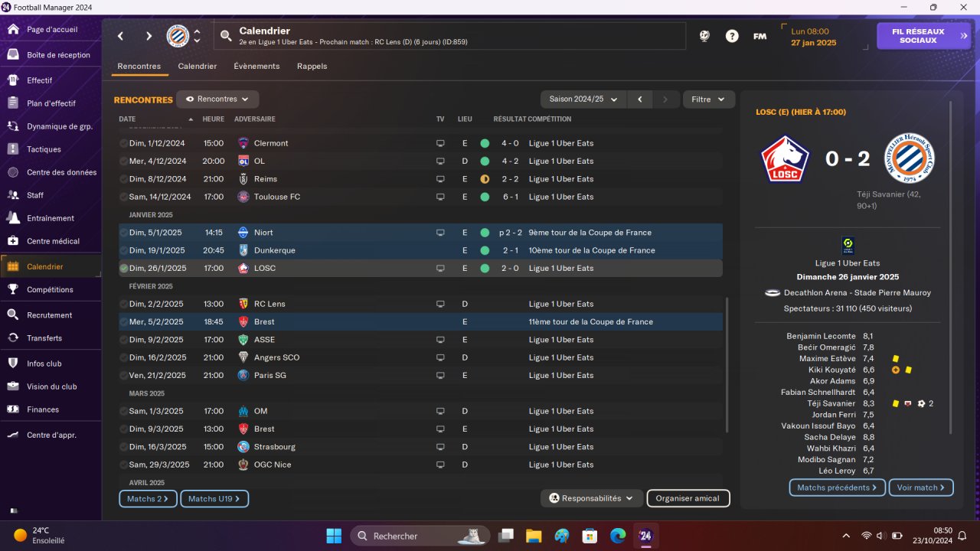This screenshot has height=551, width=980.
Task: Toggle the check mark on the LOSC row
Action: (124, 269)
